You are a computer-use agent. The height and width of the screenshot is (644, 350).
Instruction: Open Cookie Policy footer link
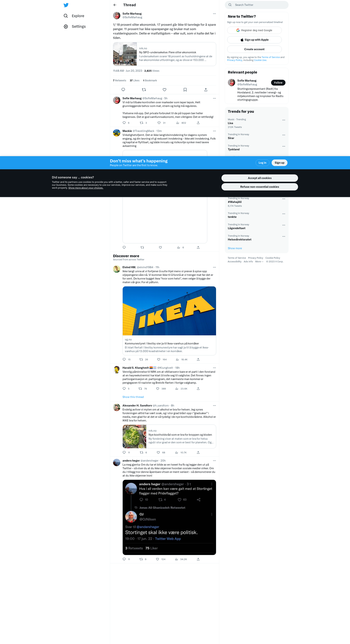tap(273, 258)
